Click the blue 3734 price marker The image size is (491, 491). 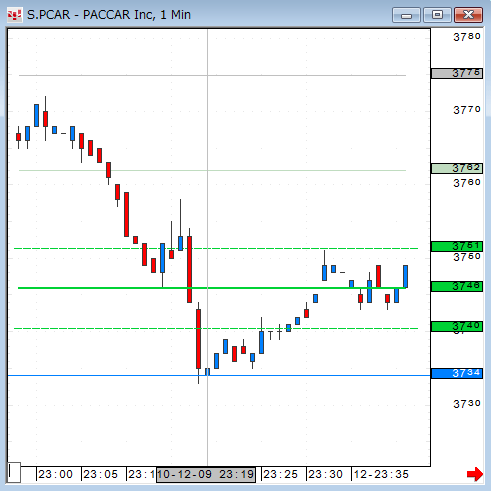pyautogui.click(x=457, y=373)
